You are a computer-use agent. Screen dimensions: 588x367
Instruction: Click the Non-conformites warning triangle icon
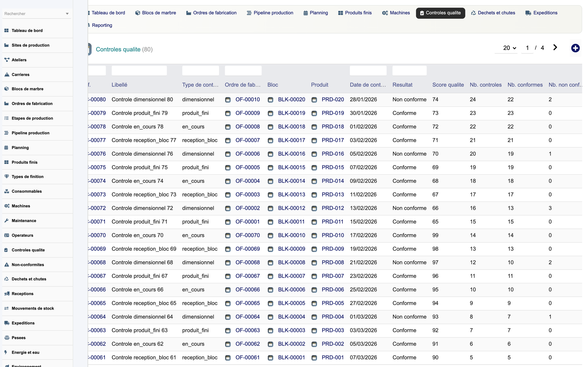[7, 265]
